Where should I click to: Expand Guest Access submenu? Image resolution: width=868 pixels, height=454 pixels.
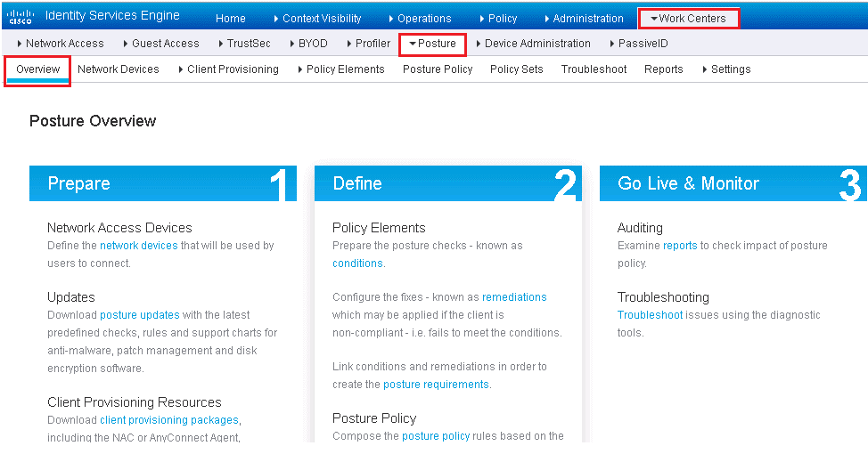click(x=161, y=43)
